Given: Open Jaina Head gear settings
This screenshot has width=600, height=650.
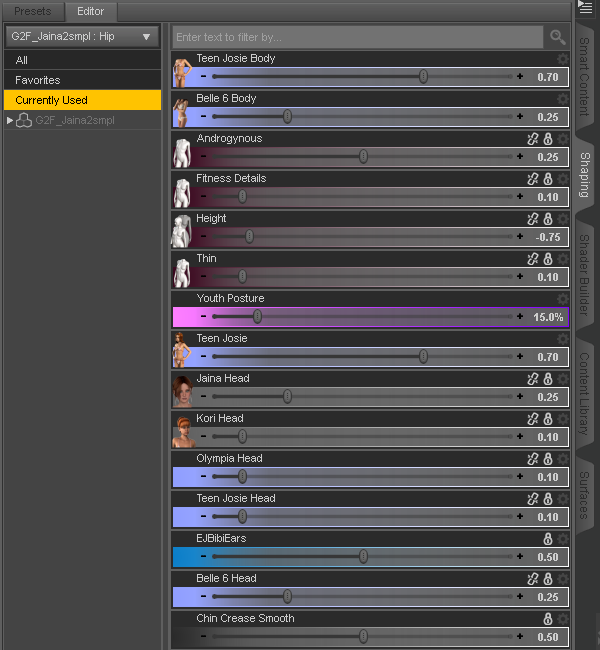Looking at the screenshot, I should tap(563, 379).
